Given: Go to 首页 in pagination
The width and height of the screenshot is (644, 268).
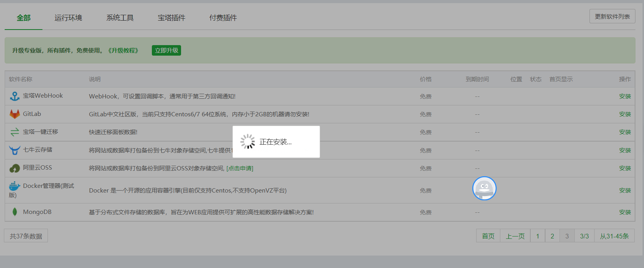Looking at the screenshot, I should click(x=488, y=236).
